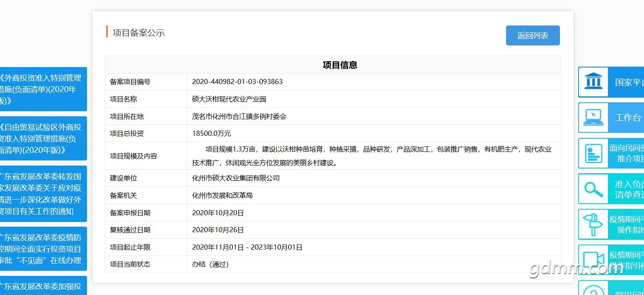Open the 广东省发展改革委加强投 link

coord(43,286)
